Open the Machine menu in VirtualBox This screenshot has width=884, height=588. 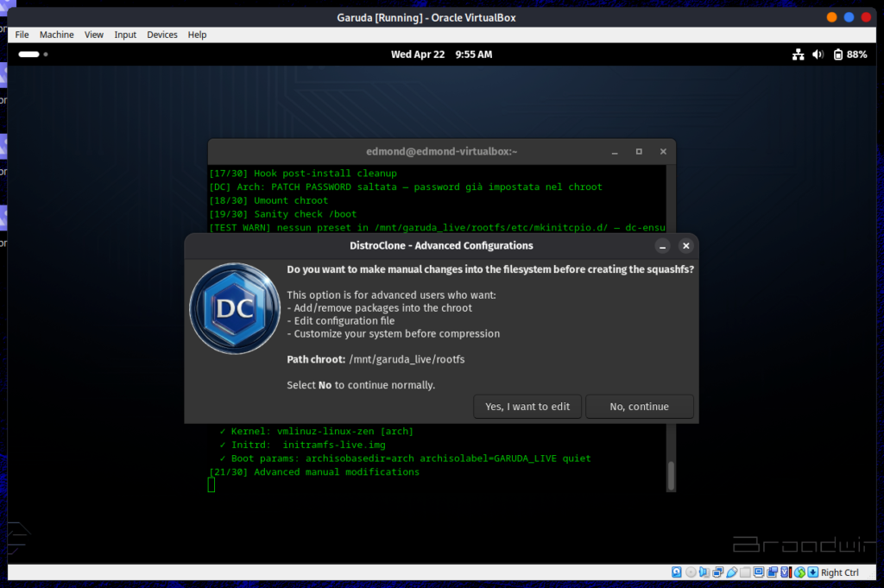(56, 35)
